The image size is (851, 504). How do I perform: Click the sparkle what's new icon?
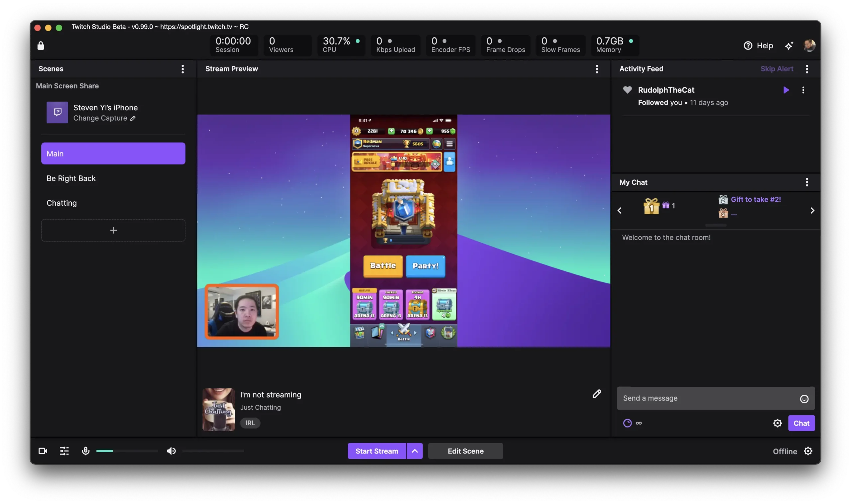pos(789,46)
